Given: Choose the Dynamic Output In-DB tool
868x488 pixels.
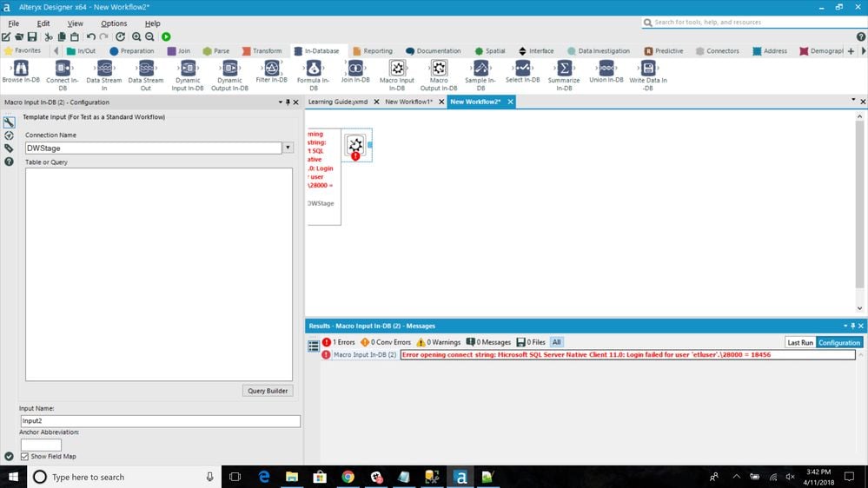Looking at the screenshot, I should [229, 76].
